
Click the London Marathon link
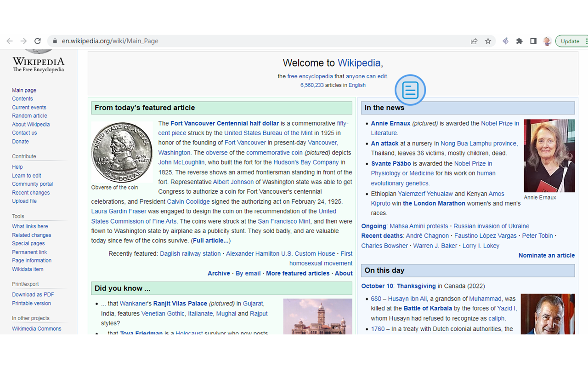[x=434, y=203]
